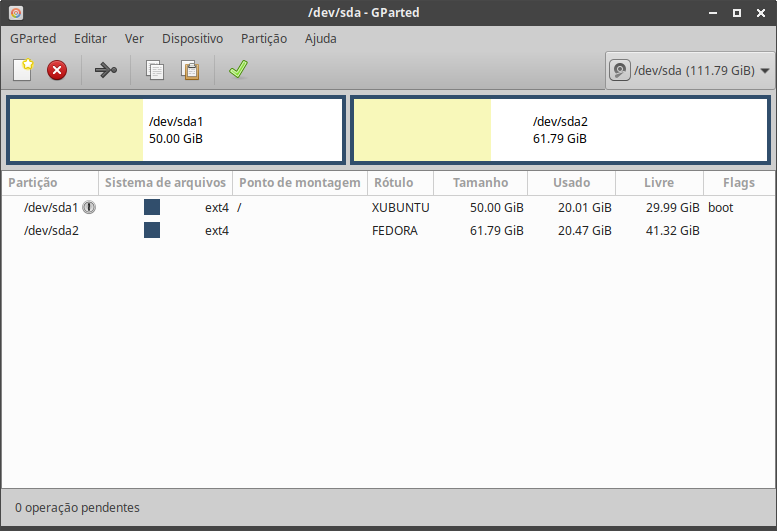Click the ext4 color swatch for /dev/sda1
This screenshot has width=777, height=531.
tap(152, 207)
